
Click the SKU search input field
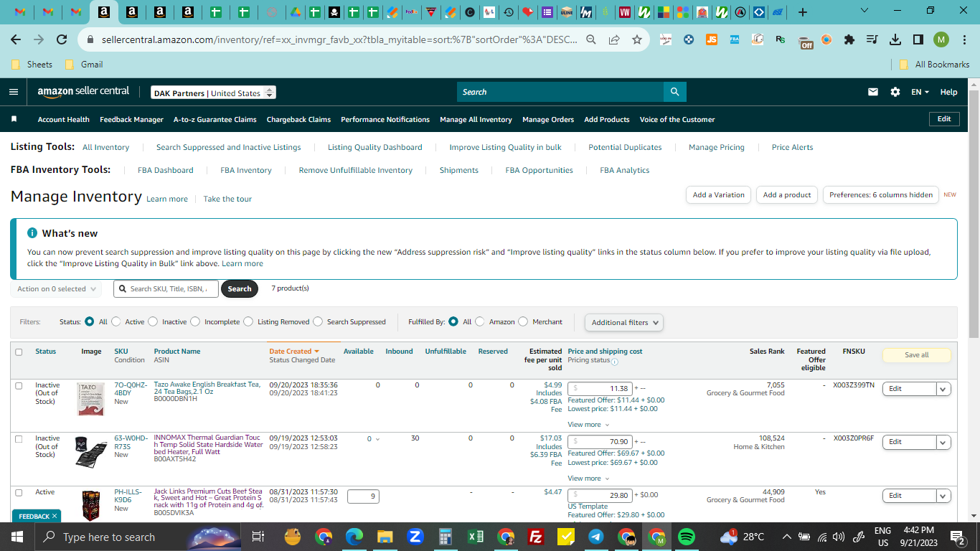pyautogui.click(x=166, y=288)
